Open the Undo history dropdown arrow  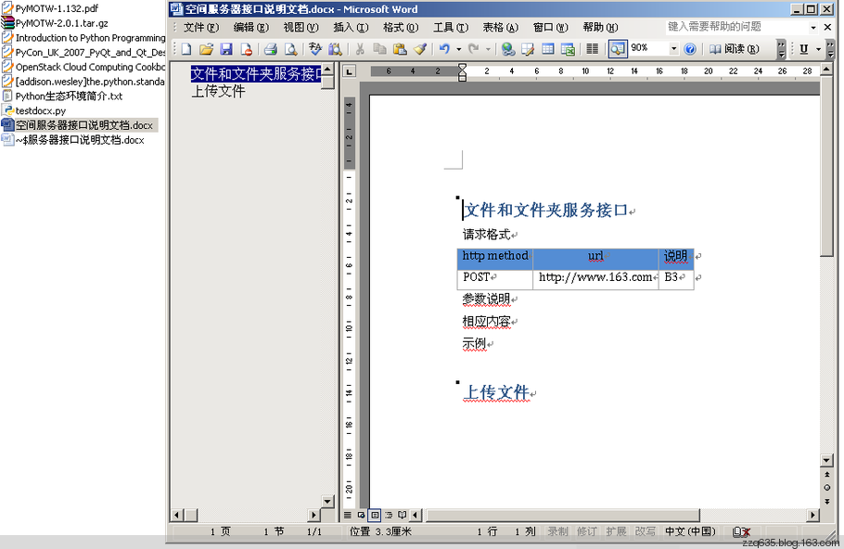point(459,50)
